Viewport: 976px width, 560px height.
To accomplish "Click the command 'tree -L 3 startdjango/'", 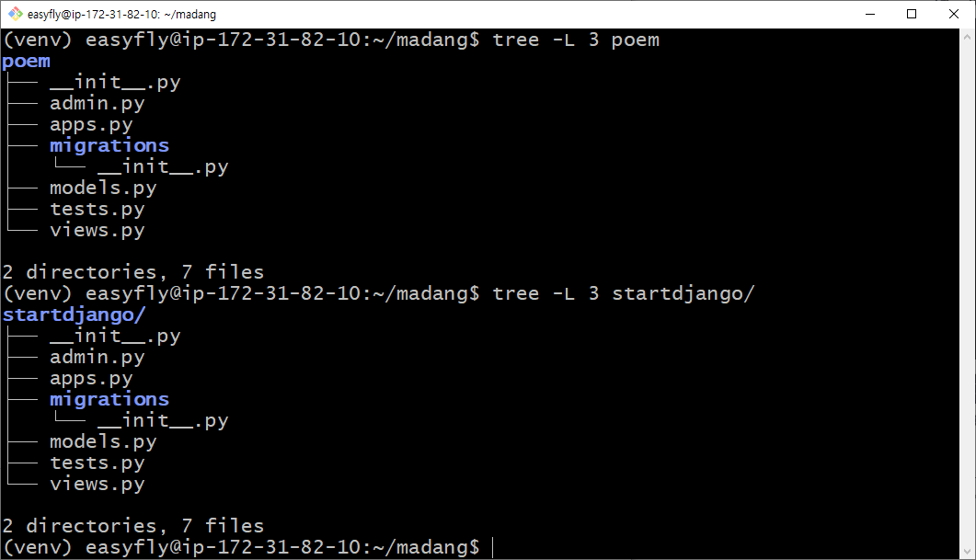I will tap(624, 293).
